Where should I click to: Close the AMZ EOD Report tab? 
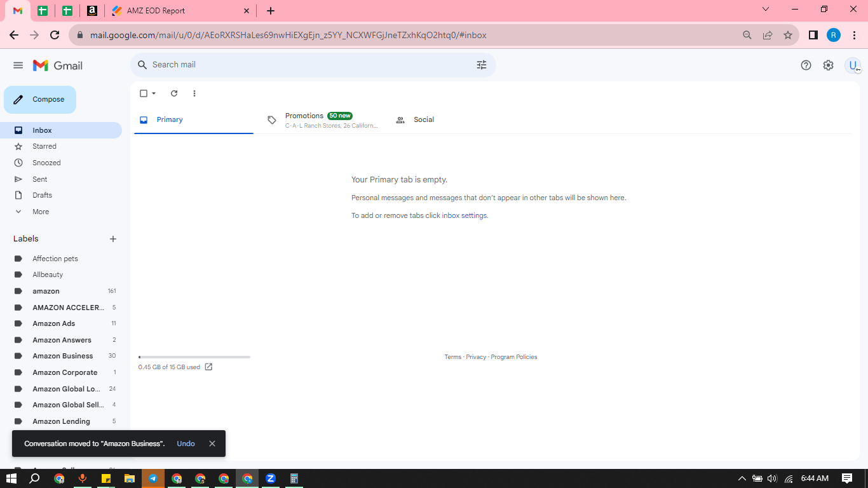(247, 11)
